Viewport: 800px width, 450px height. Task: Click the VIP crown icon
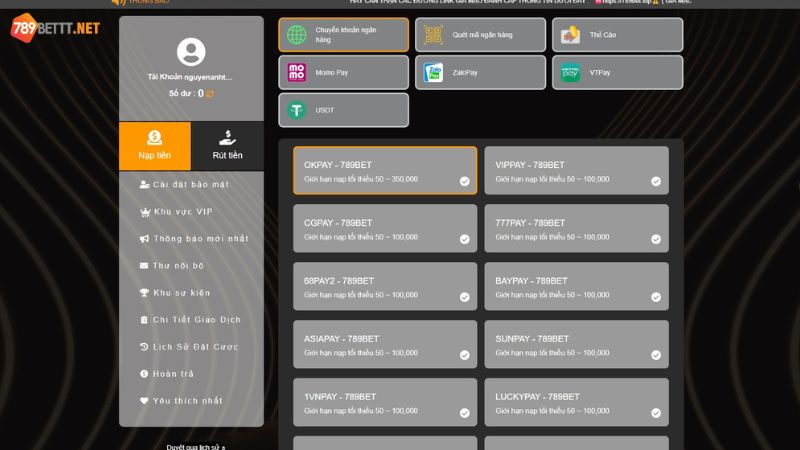[x=145, y=212]
